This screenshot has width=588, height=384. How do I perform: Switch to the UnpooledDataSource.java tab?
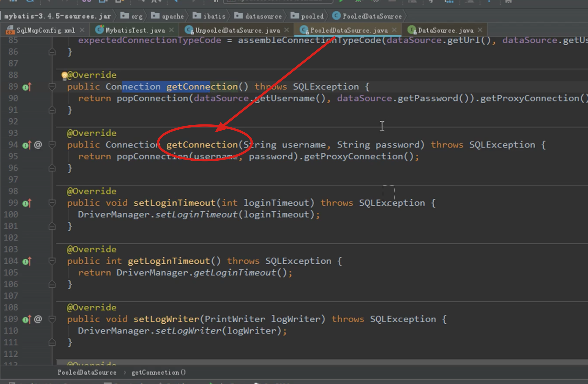point(237,30)
